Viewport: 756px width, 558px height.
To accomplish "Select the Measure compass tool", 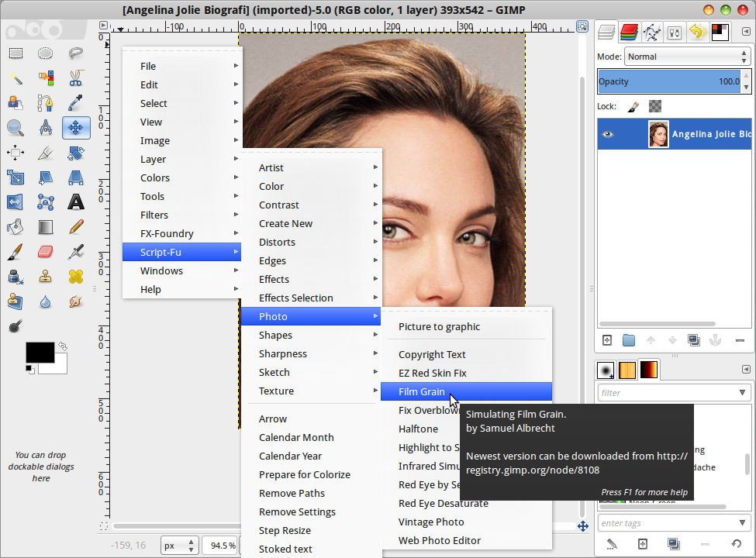I will (45, 128).
